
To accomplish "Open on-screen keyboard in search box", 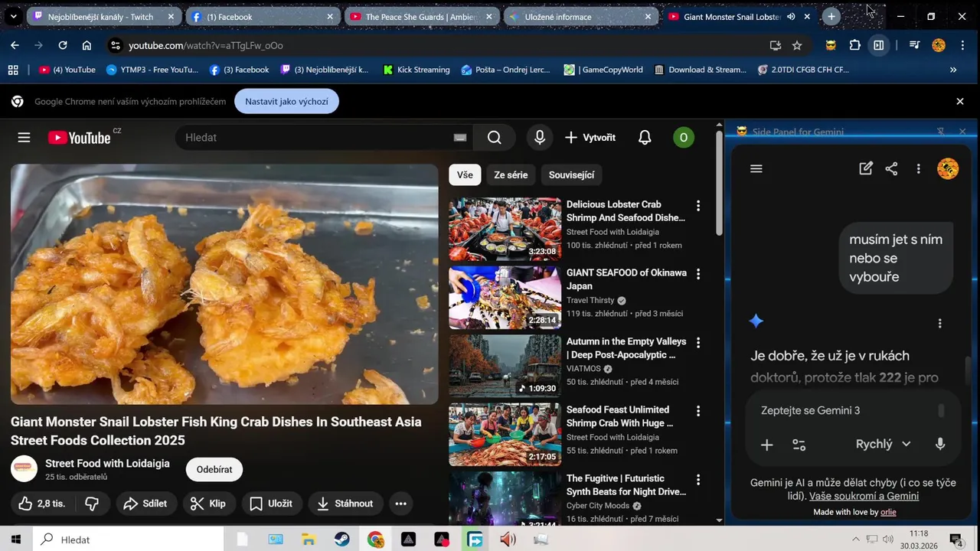I will (459, 138).
